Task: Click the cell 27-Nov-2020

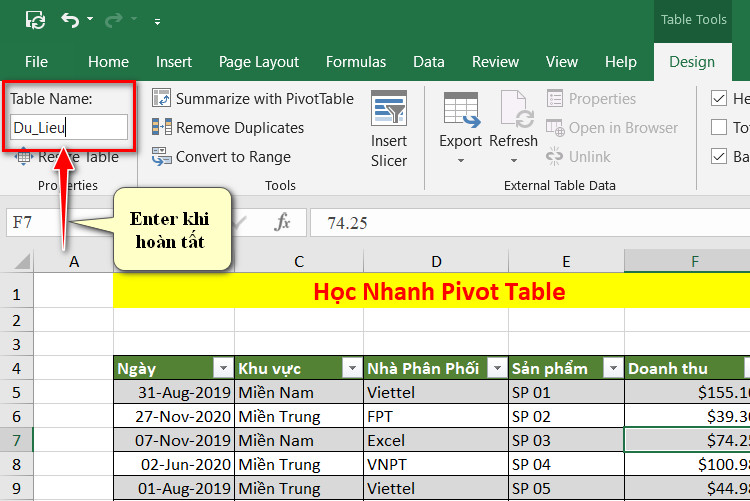Action: 174,416
